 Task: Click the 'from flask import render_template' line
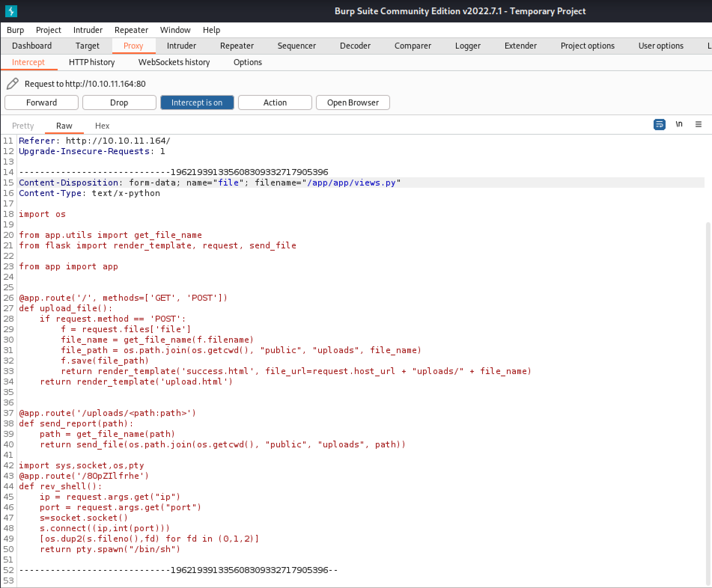pos(158,245)
